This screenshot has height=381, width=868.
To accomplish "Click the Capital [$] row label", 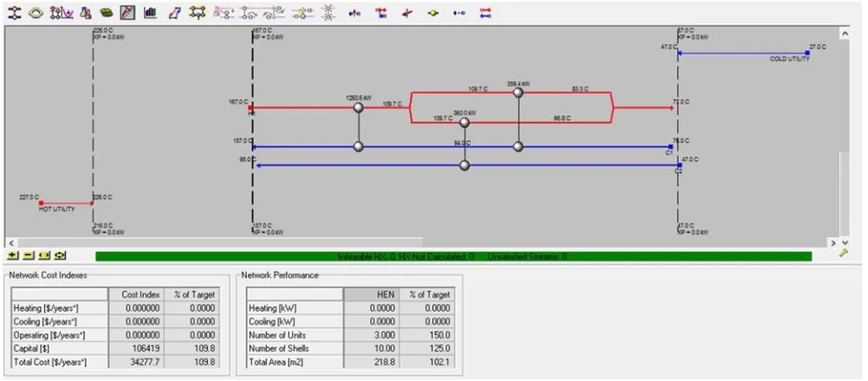I will pyautogui.click(x=60, y=348).
